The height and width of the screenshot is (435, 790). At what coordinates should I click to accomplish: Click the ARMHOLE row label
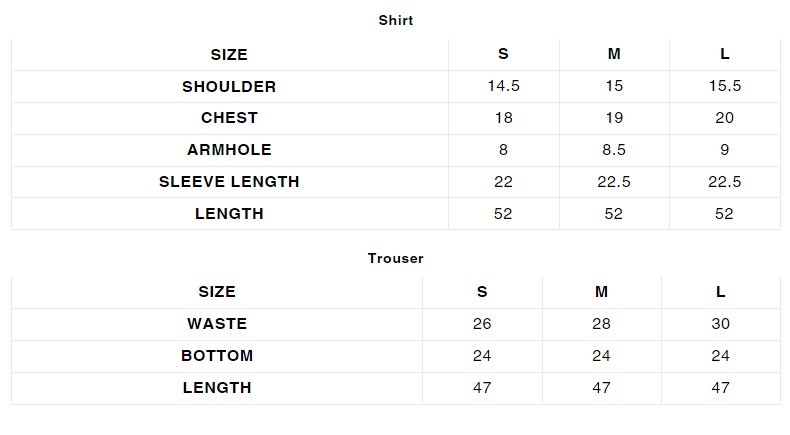(x=229, y=150)
